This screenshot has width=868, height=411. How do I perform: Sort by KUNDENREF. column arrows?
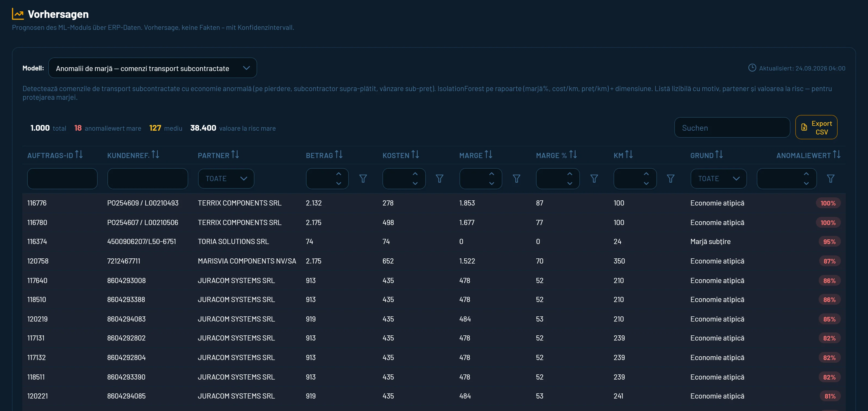point(155,155)
